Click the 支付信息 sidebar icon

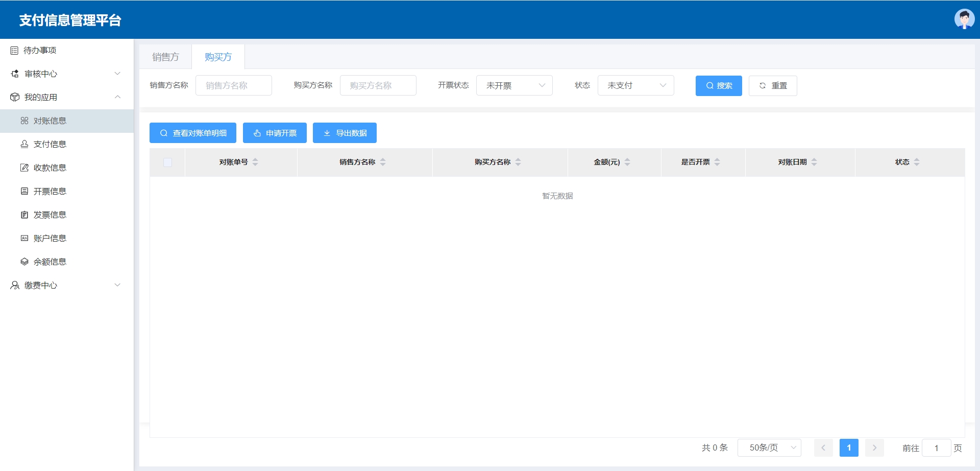click(x=24, y=144)
